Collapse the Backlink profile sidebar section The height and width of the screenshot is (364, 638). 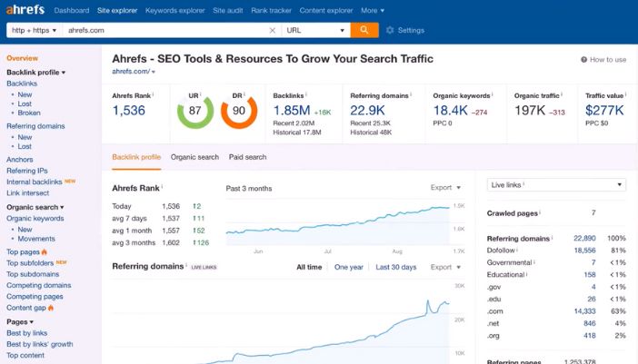pyautogui.click(x=35, y=73)
